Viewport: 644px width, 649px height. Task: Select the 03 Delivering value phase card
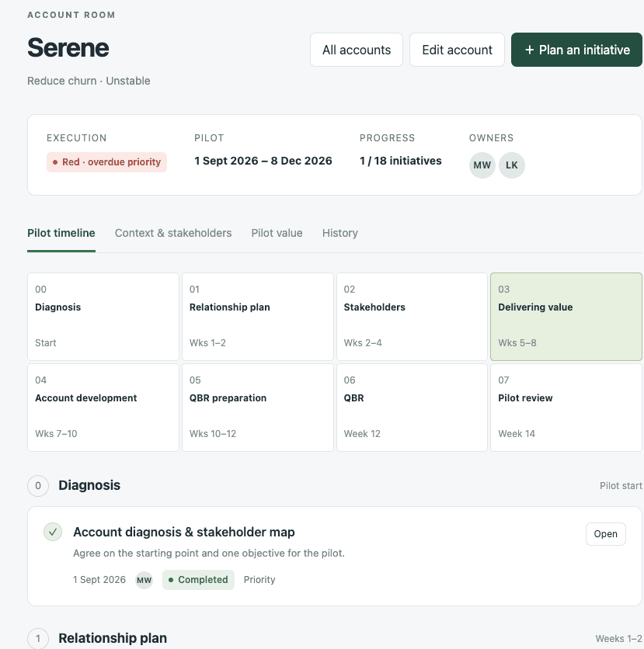(566, 317)
